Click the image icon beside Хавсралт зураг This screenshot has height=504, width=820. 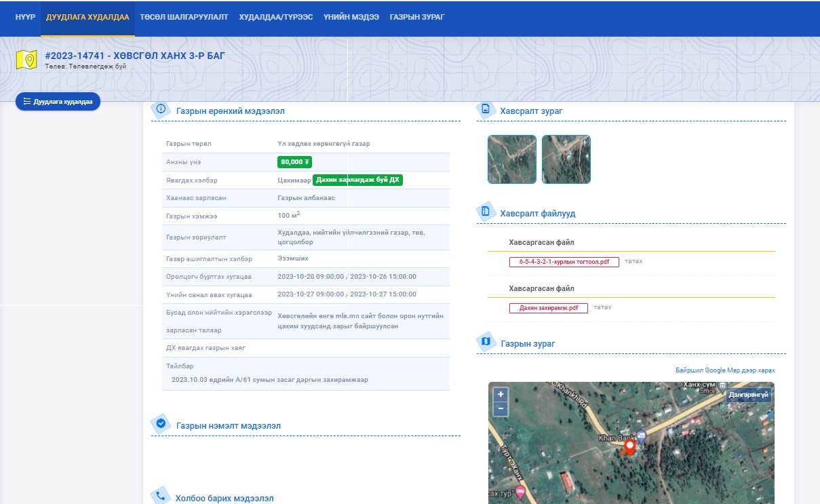486,109
